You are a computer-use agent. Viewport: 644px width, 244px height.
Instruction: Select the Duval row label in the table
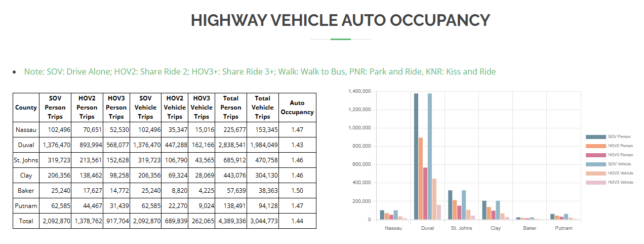(26, 145)
